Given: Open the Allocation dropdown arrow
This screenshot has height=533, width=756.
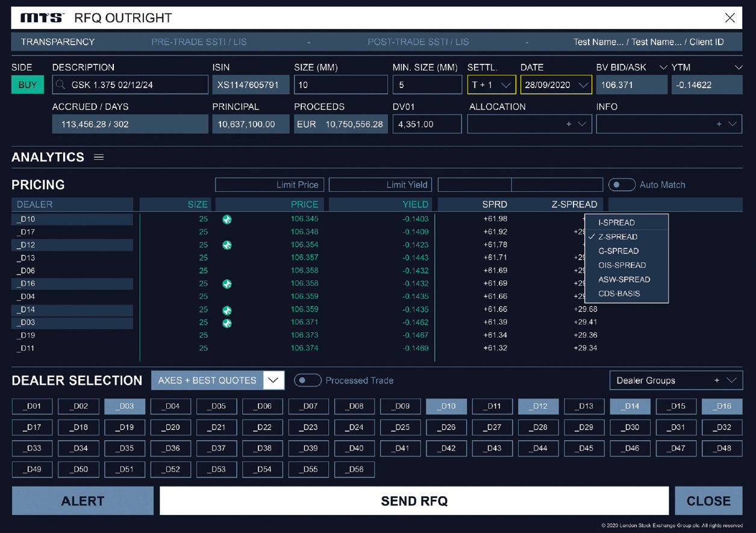Looking at the screenshot, I should (x=582, y=124).
